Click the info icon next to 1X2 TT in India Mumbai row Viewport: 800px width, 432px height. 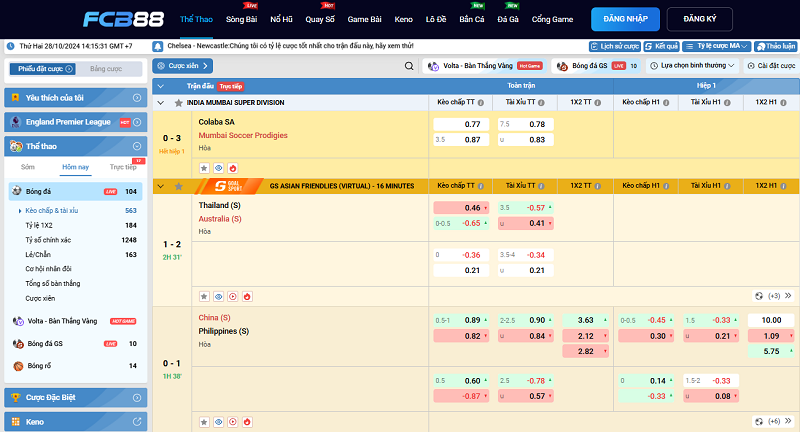pyautogui.click(x=597, y=103)
